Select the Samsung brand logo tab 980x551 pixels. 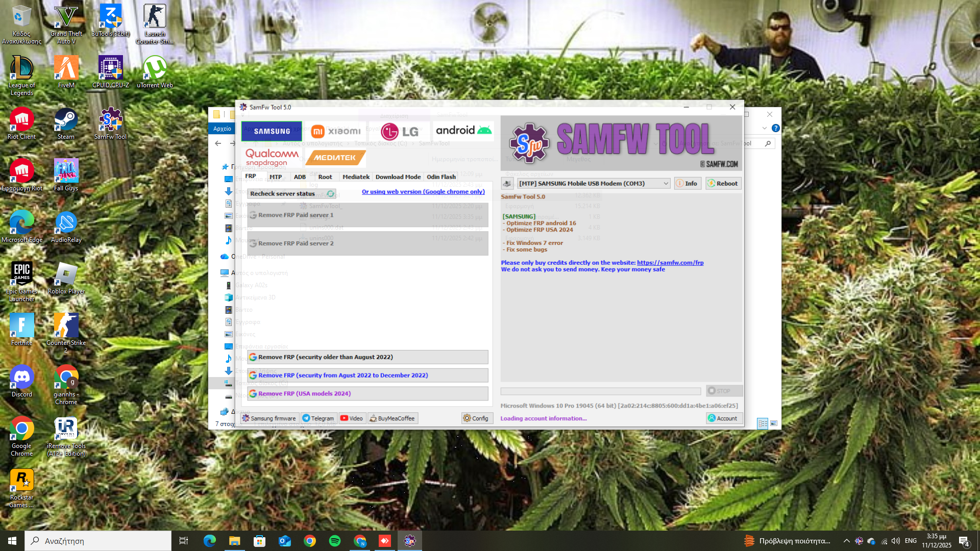[272, 131]
